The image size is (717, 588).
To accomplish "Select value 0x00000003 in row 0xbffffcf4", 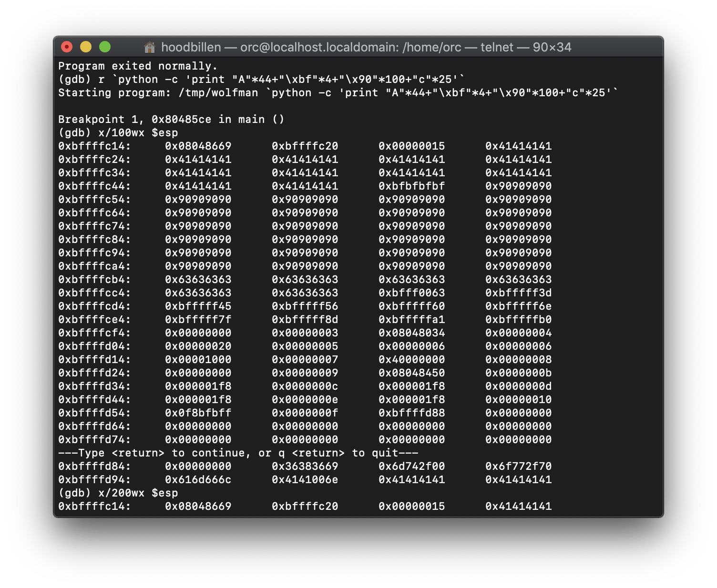I will pos(305,333).
